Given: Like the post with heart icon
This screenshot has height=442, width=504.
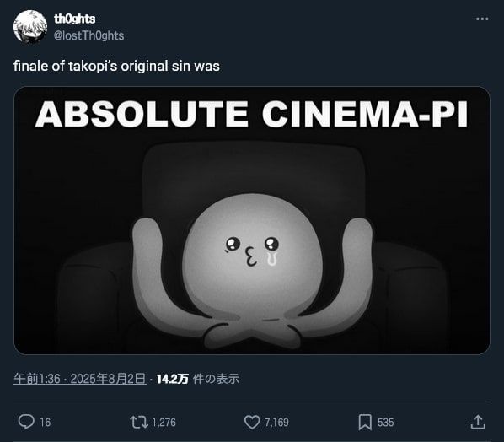Looking at the screenshot, I should tap(252, 422).
